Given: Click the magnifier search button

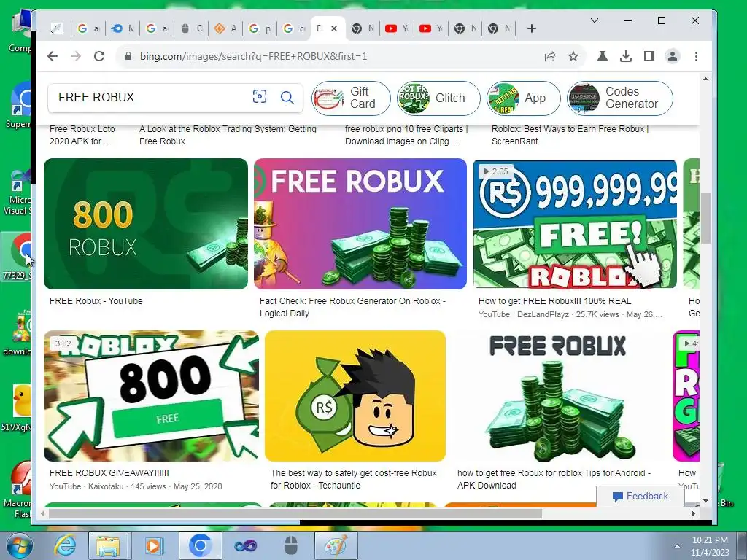Looking at the screenshot, I should coord(287,97).
